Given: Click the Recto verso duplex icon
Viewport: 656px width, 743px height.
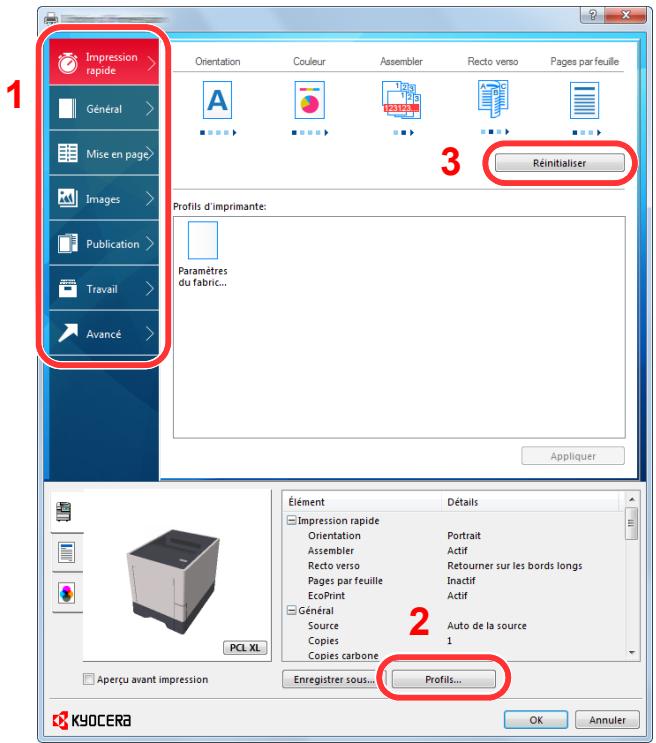Looking at the screenshot, I should [493, 99].
